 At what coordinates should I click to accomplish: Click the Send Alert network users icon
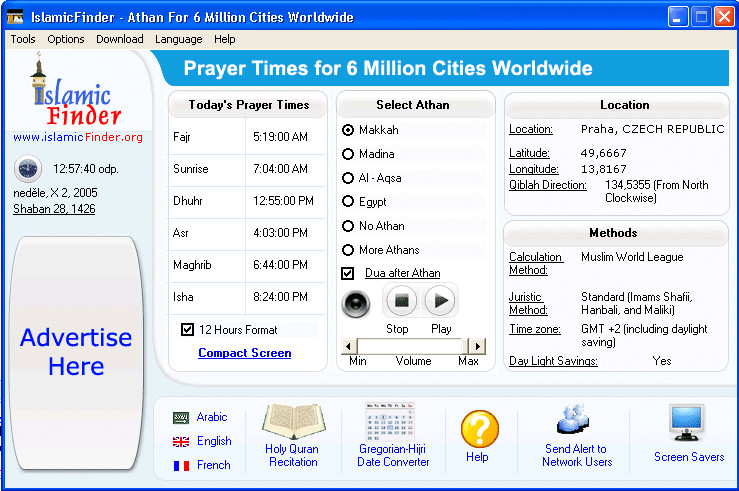pyautogui.click(x=573, y=419)
